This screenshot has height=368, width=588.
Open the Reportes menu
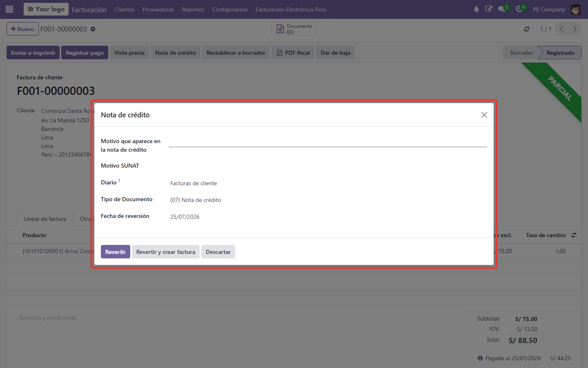(x=193, y=9)
